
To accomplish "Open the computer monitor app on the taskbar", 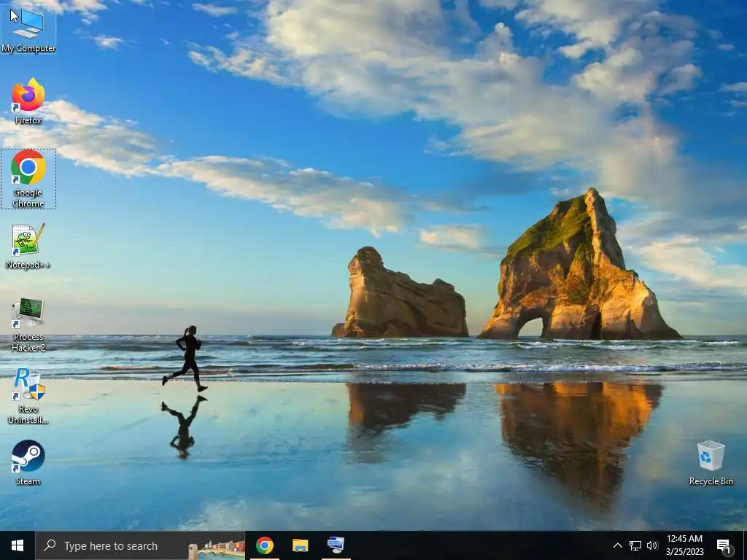I will pyautogui.click(x=336, y=545).
